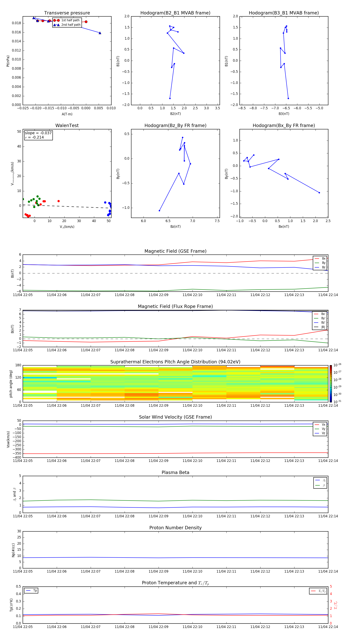Screen dimensions: 351x644
Task: Click the "Bx(nT)" x-axis label
Action: click(284, 227)
